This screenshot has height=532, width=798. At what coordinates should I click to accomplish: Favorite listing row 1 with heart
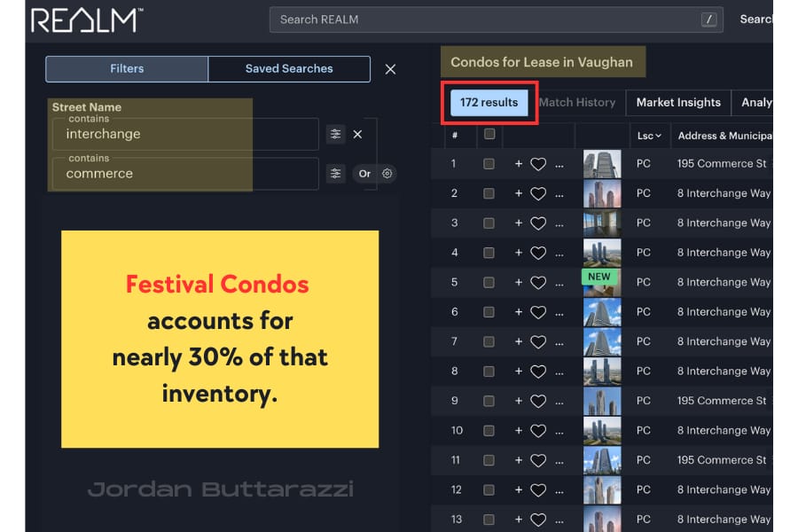[538, 164]
